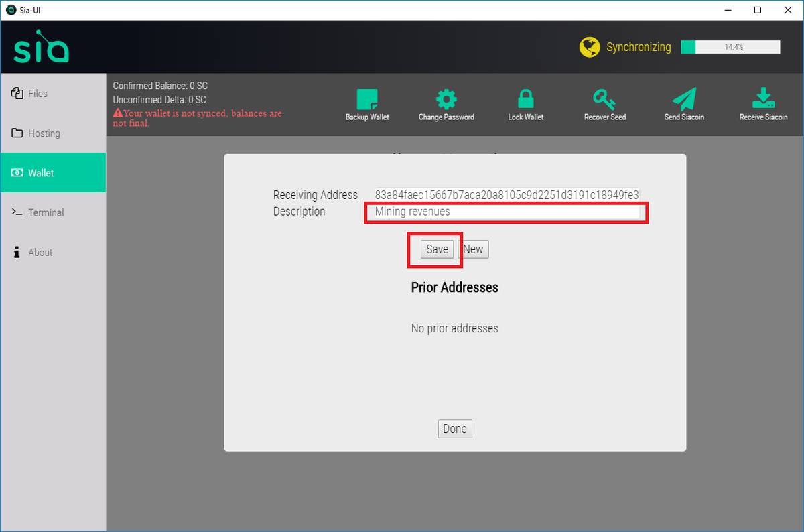Open Receive Siacoin with the download icon

click(763, 98)
